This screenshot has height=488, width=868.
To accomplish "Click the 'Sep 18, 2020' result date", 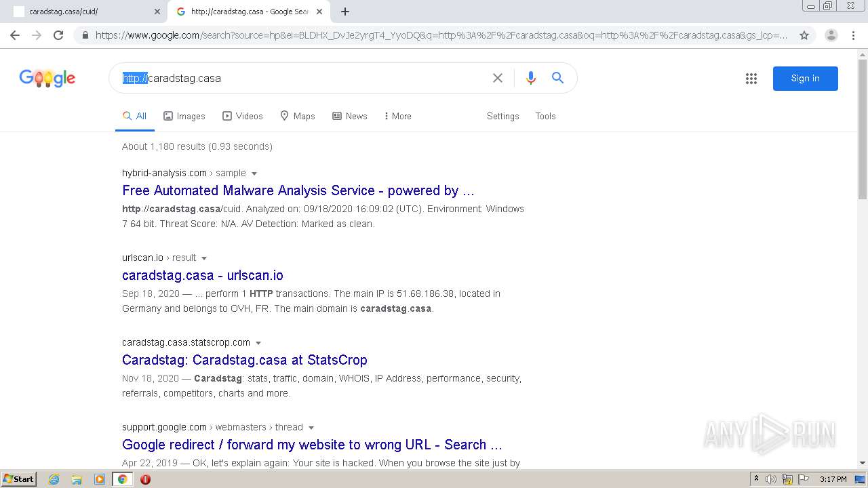I will click(151, 293).
